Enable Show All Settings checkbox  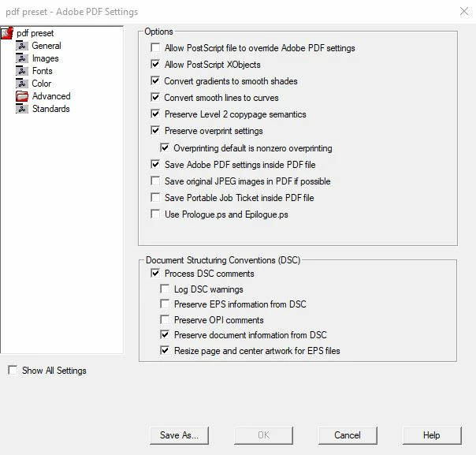coord(13,371)
